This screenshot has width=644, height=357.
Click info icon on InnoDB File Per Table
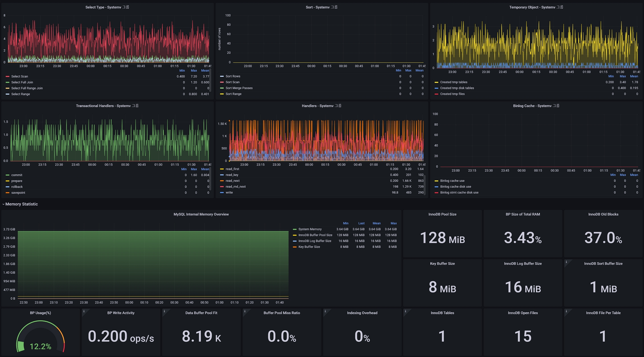click(x=566, y=311)
